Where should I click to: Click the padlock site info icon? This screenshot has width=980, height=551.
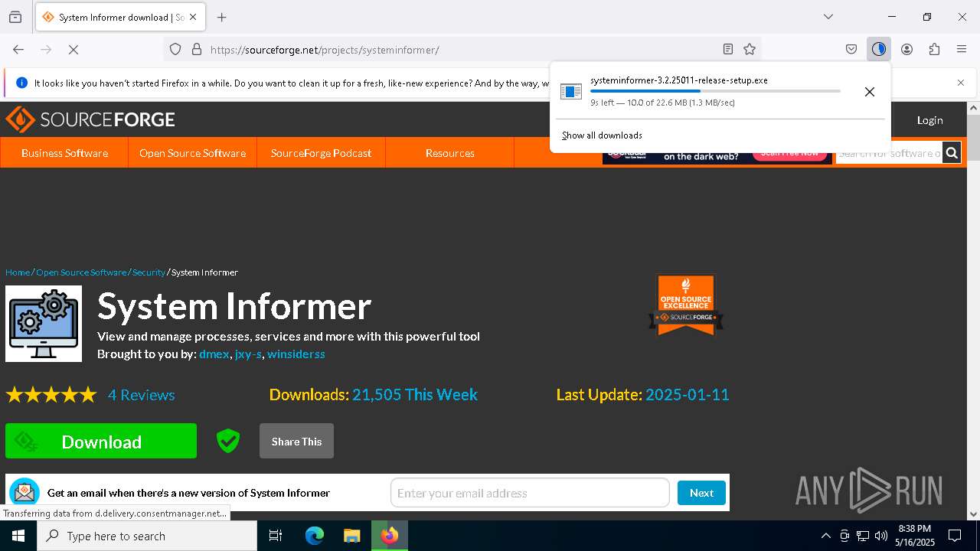tap(197, 50)
